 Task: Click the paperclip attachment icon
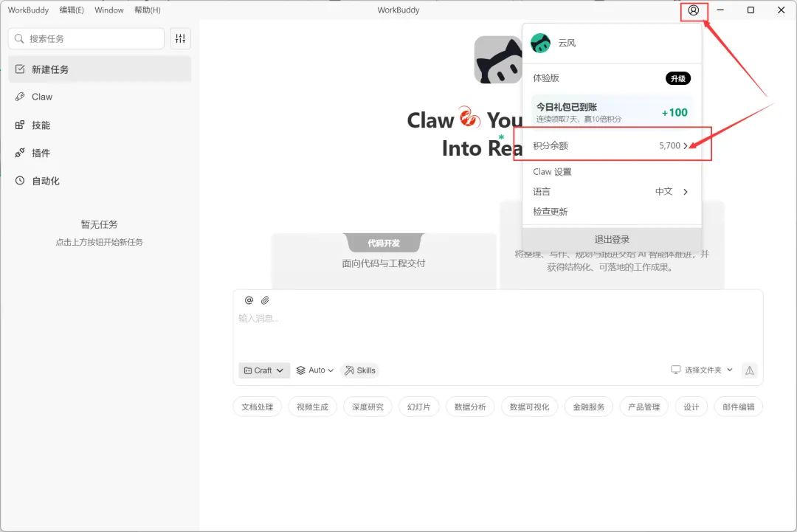coord(265,300)
